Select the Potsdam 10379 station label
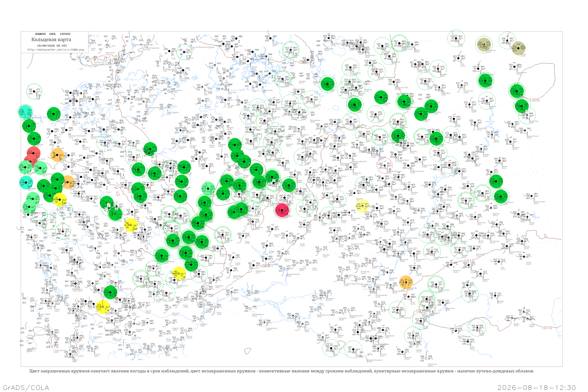This screenshot has width=588, height=392. tap(89, 164)
